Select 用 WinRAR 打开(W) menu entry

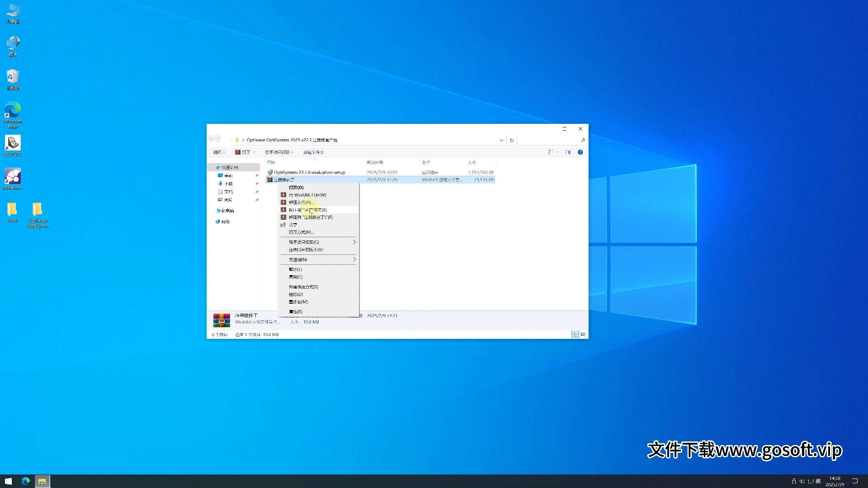coord(307,195)
